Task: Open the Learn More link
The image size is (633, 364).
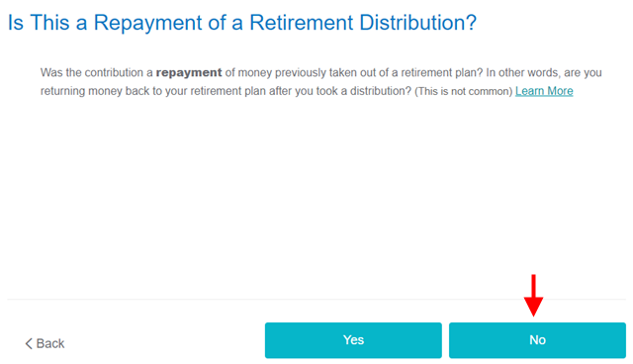Action: pos(544,91)
